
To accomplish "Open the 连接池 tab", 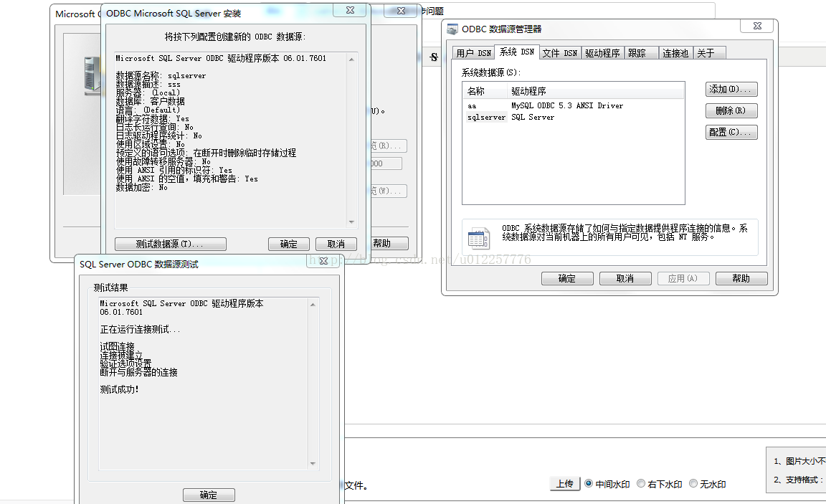I will (x=675, y=53).
